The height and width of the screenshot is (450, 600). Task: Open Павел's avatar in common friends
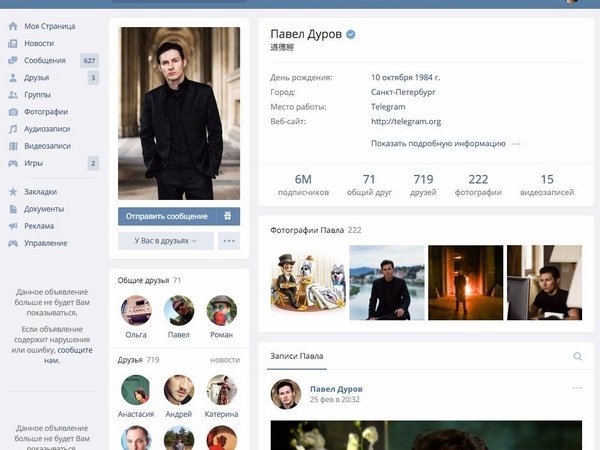(179, 310)
